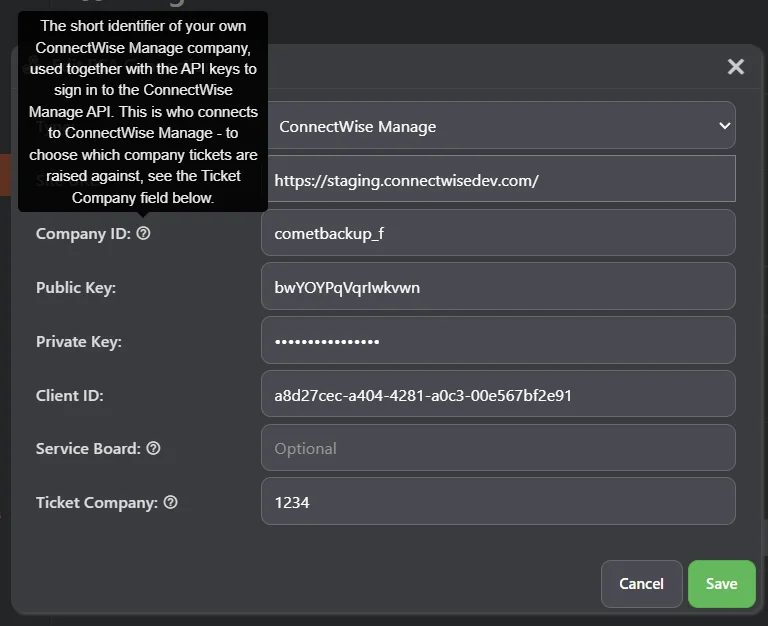The image size is (768, 626).
Task: Click the Ticket Company input showing 1234
Action: 498,501
